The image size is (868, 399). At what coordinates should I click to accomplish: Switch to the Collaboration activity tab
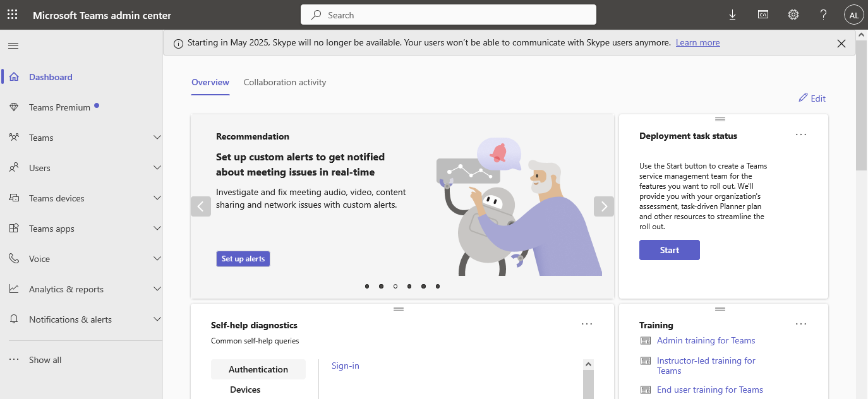click(x=285, y=82)
